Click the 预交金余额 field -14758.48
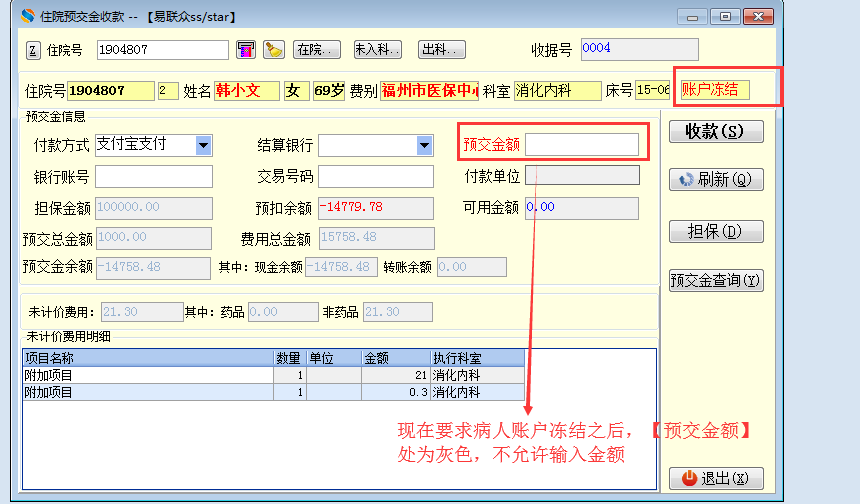Screen dimensions: 860x504 pyautogui.click(x=153, y=268)
